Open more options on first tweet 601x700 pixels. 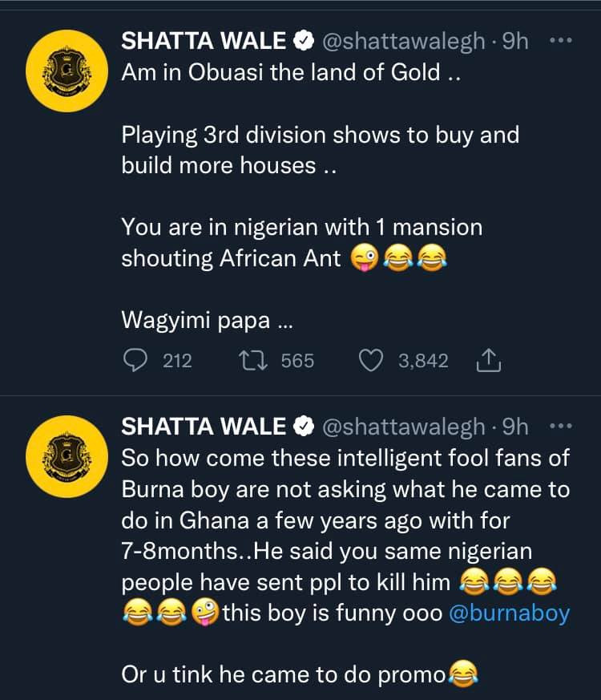(x=564, y=41)
